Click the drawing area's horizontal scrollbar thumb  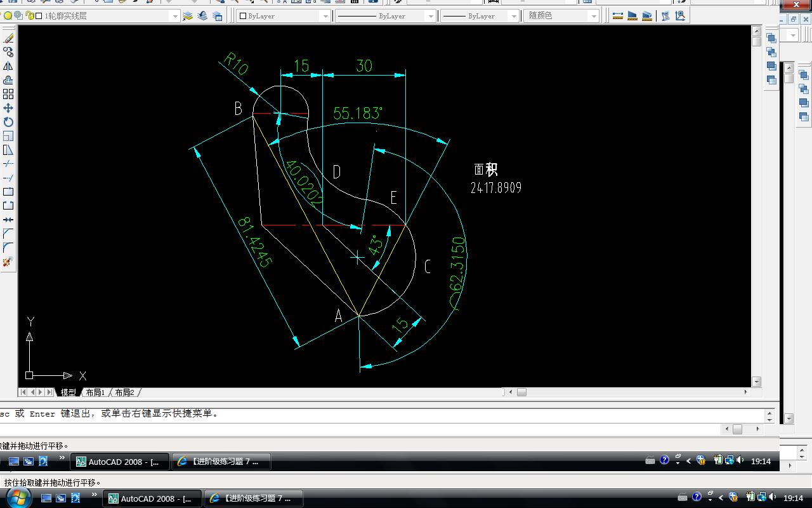click(x=521, y=392)
